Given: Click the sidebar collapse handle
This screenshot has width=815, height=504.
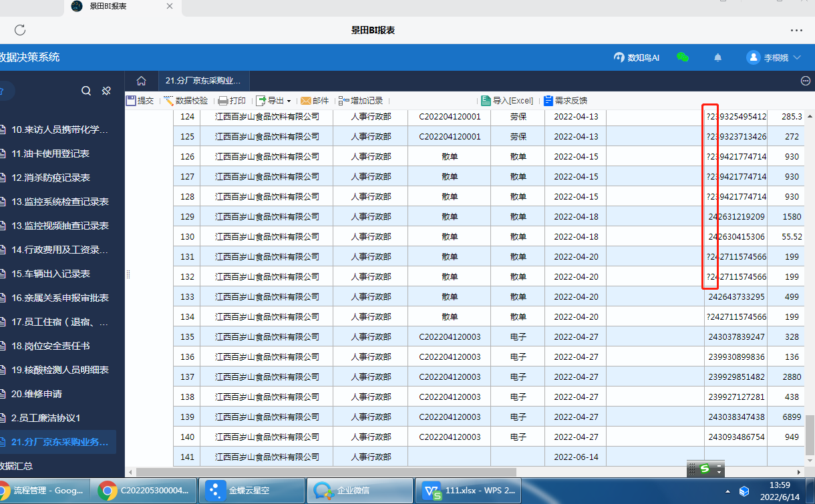Looking at the screenshot, I should tap(128, 274).
